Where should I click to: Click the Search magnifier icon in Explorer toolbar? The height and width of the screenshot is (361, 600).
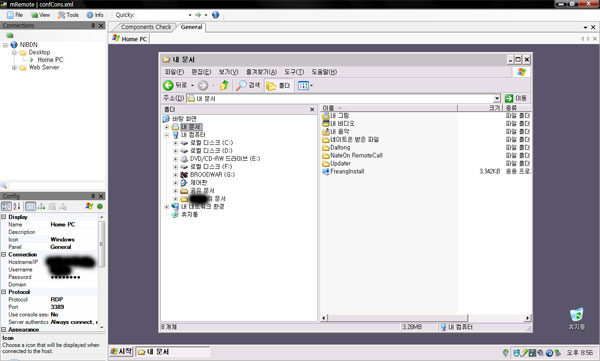pyautogui.click(x=241, y=85)
